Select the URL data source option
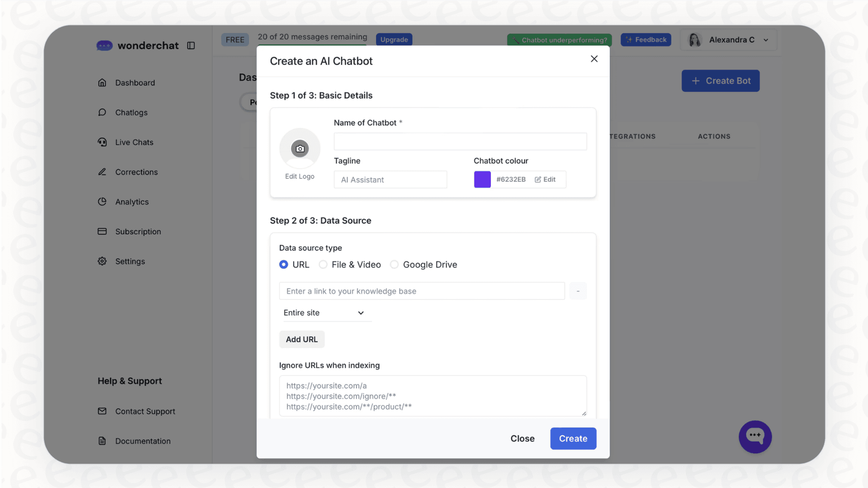 coord(283,264)
